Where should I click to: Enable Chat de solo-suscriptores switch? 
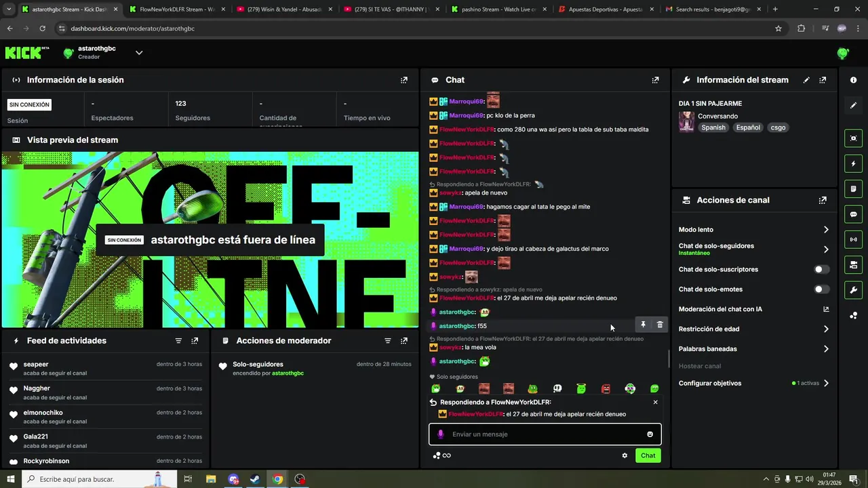pyautogui.click(x=821, y=270)
